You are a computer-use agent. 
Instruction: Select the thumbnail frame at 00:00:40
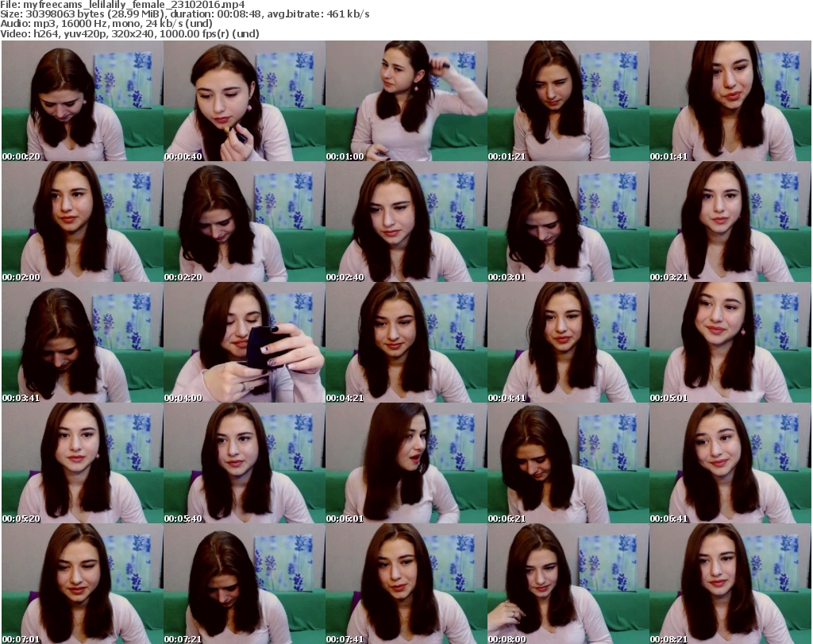245,101
